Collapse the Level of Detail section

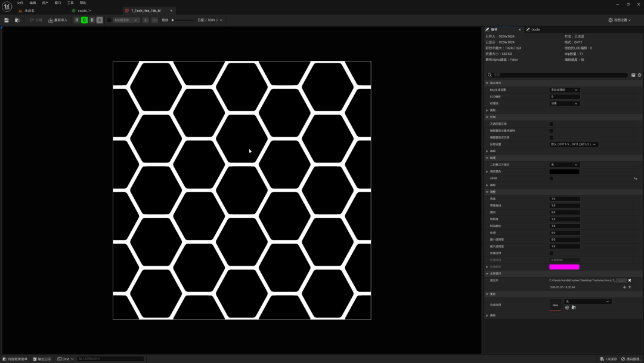487,83
